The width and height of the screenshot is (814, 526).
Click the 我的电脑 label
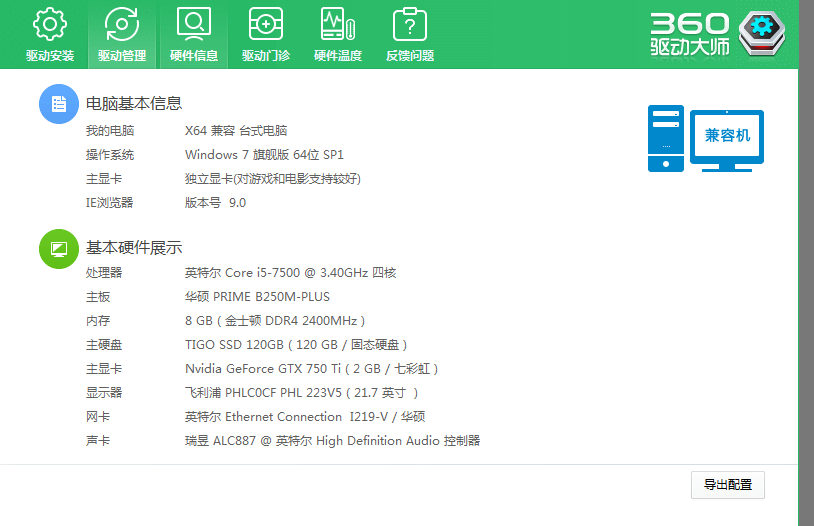coord(110,130)
